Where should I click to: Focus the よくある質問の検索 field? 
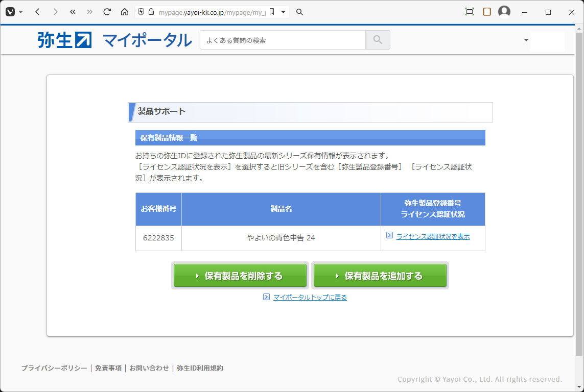[x=283, y=40]
